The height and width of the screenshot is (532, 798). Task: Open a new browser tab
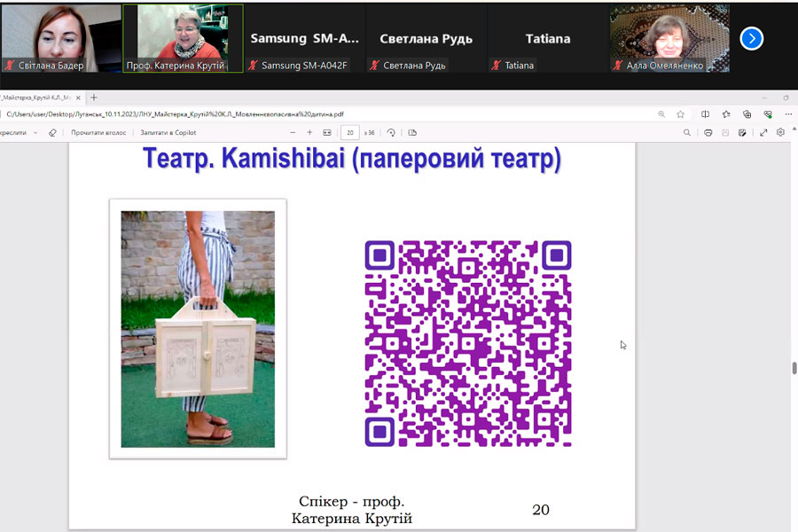(x=94, y=98)
